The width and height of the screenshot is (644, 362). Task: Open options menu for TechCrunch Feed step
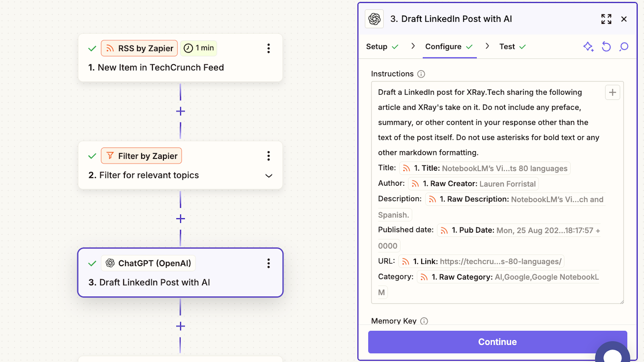[x=269, y=48]
